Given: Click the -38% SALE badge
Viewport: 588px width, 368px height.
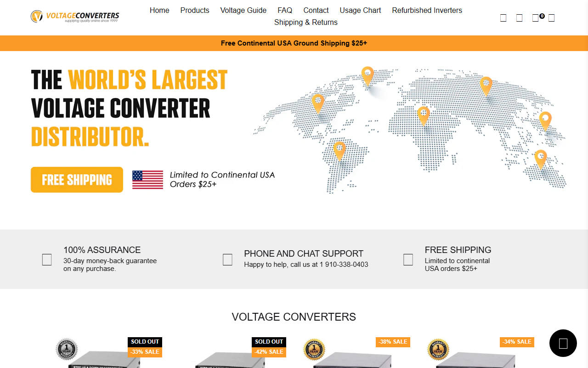Looking at the screenshot, I should (x=393, y=342).
